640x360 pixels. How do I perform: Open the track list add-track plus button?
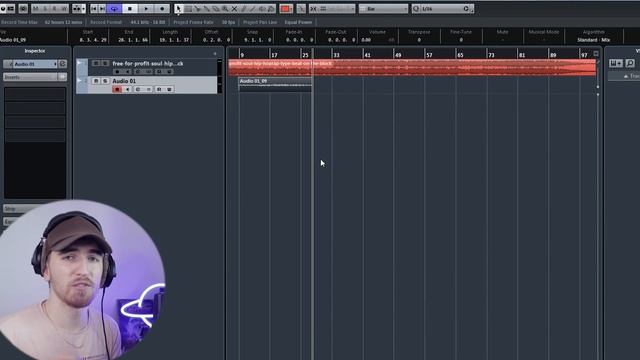coord(215,53)
